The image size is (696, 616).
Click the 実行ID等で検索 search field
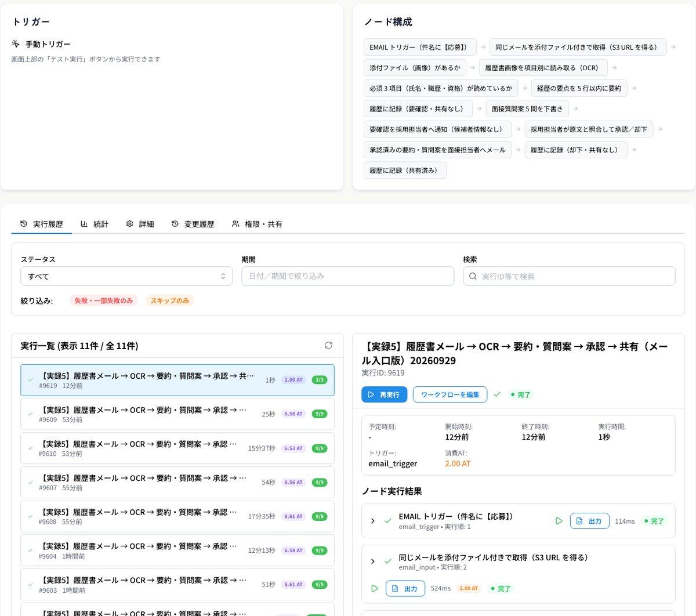point(569,276)
